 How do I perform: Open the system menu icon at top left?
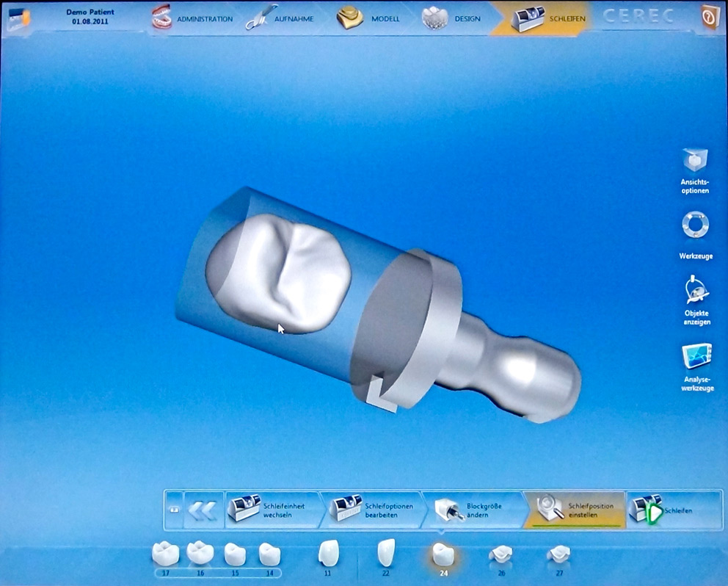(18, 18)
